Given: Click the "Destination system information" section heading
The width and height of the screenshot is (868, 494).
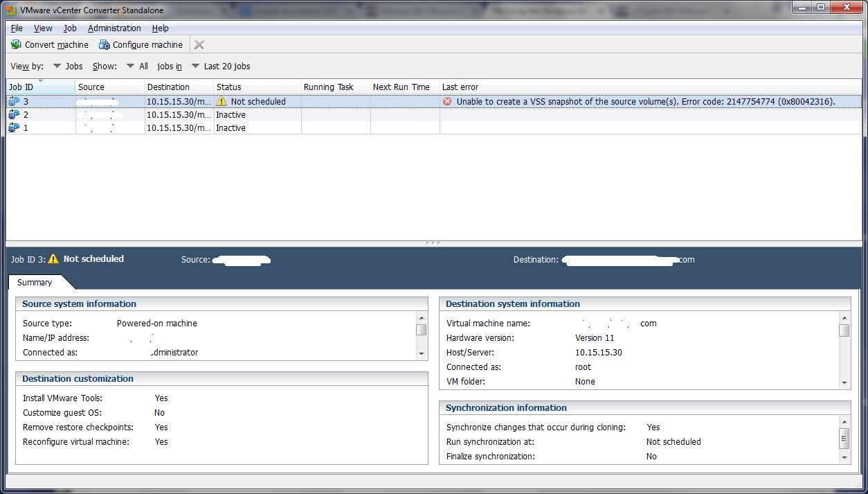Looking at the screenshot, I should (x=513, y=304).
